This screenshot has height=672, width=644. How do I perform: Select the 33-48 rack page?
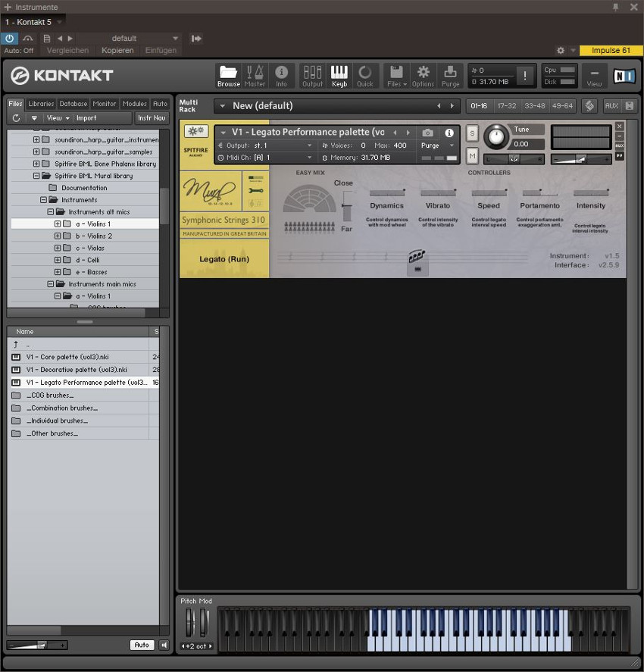coord(535,106)
